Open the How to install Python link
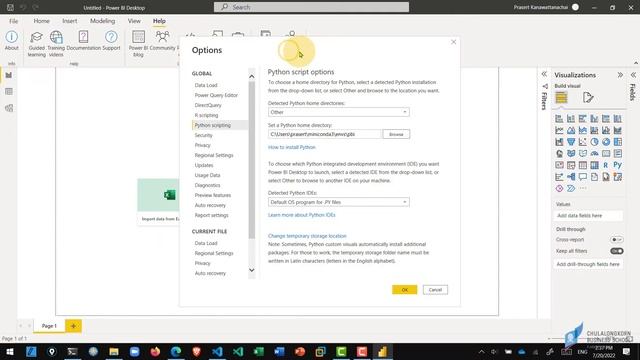Image resolution: width=640 pixels, height=360 pixels. [291, 147]
